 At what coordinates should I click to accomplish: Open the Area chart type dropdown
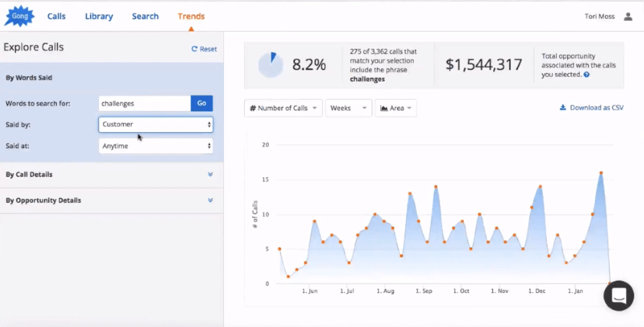(x=396, y=108)
